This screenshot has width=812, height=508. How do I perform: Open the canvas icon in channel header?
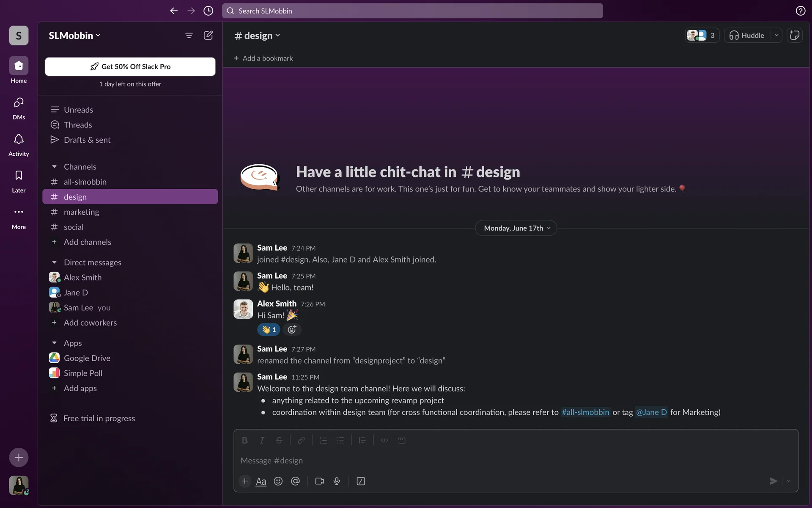795,35
